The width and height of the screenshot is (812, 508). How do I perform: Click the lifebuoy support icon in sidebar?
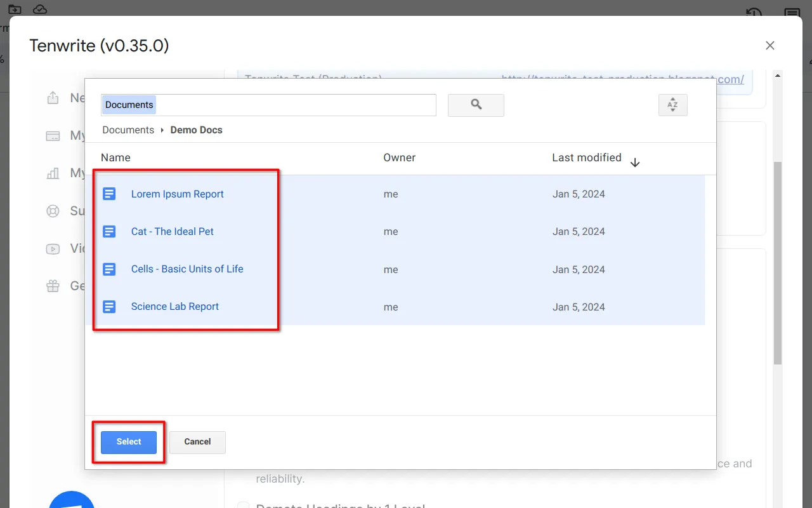click(x=53, y=210)
